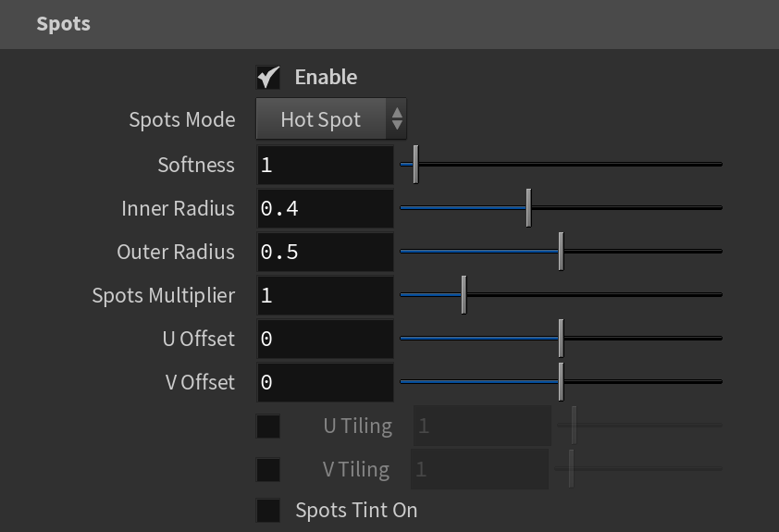Uncheck the Enable checkbox
The width and height of the screenshot is (779, 532).
tap(268, 78)
